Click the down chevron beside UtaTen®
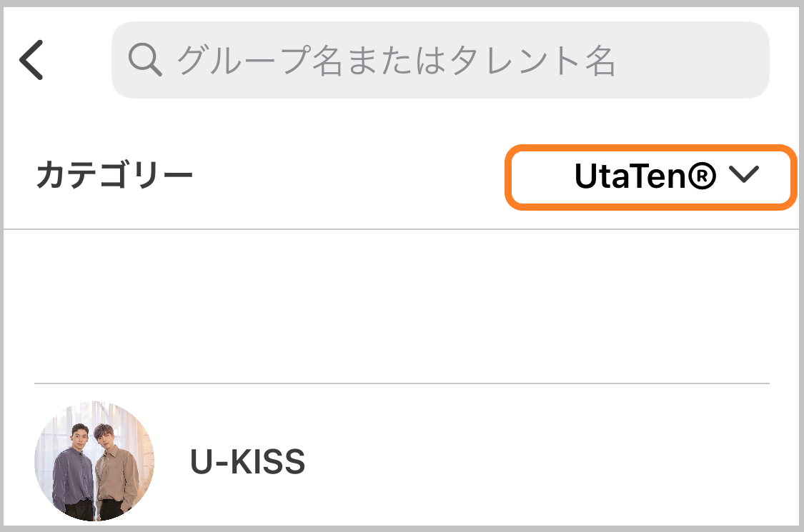Image resolution: width=804 pixels, height=532 pixels. (x=744, y=175)
